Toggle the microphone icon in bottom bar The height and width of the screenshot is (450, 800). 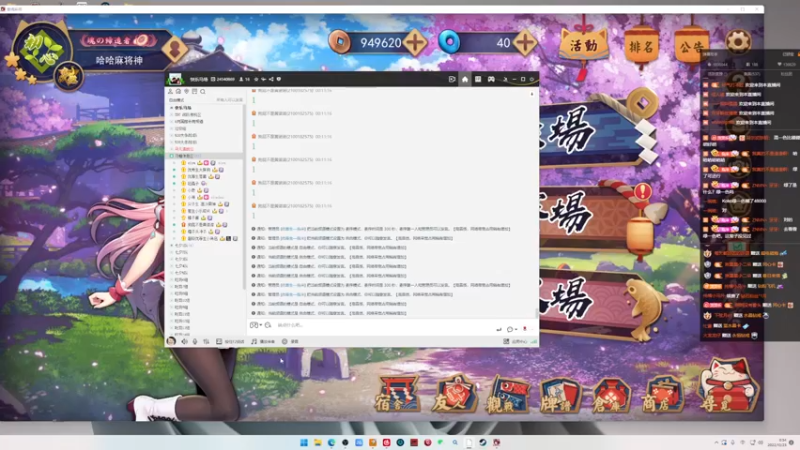[x=195, y=341]
